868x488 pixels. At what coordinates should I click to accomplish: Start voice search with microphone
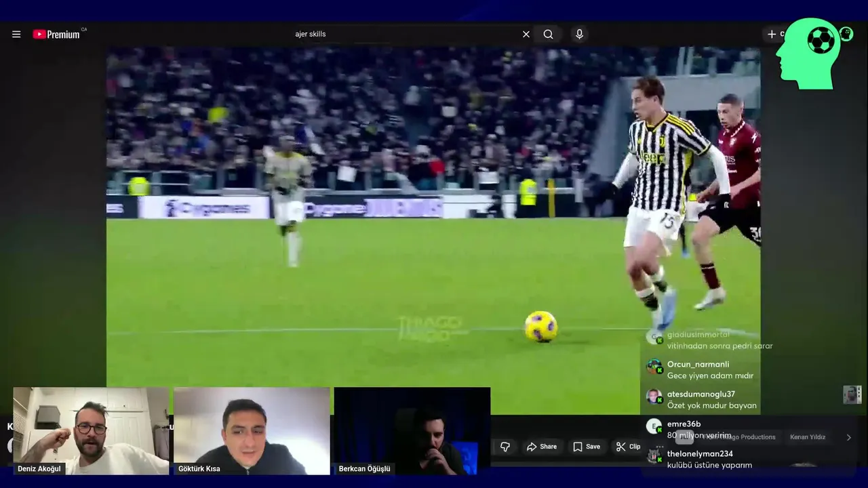click(579, 34)
